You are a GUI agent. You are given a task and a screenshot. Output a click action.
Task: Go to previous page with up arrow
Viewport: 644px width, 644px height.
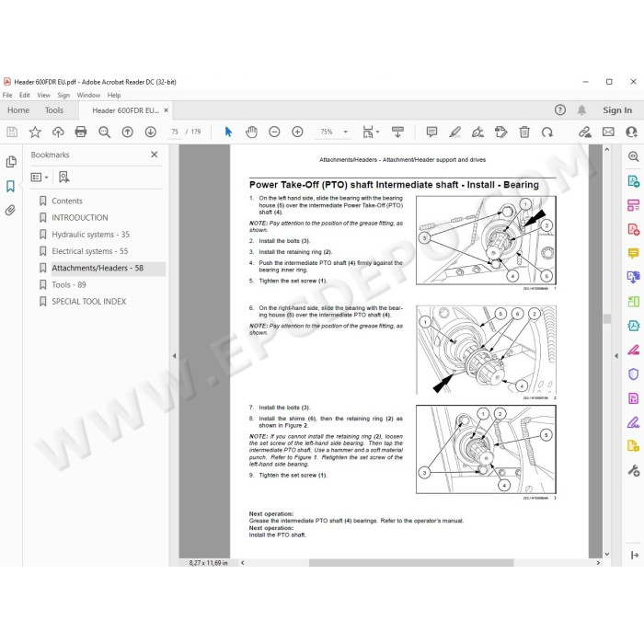tap(127, 132)
